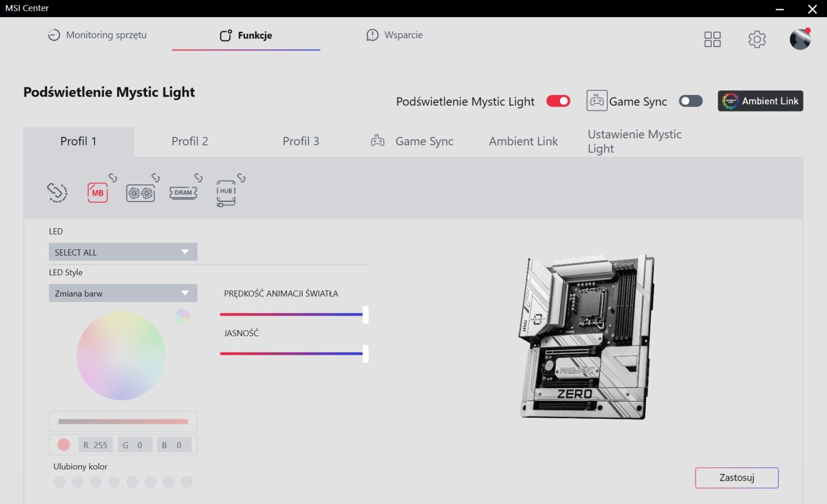Click the R 255 red value field
827x504 pixels.
pos(96,445)
